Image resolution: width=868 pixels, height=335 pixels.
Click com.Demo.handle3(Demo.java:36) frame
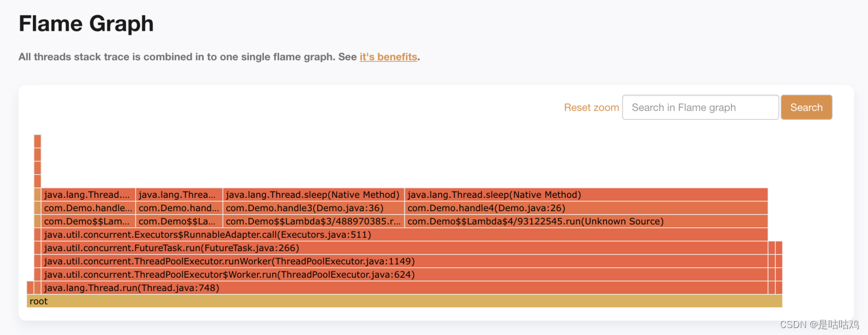tap(314, 208)
